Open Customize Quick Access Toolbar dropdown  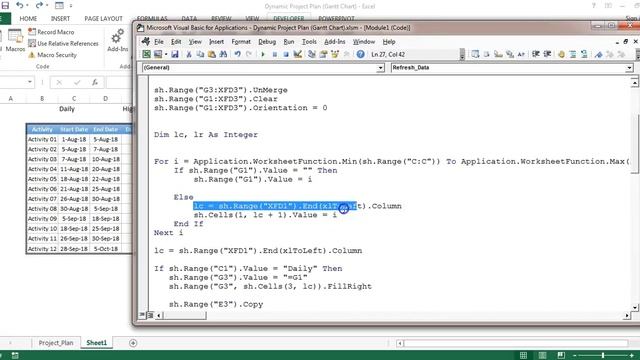click(x=71, y=6)
